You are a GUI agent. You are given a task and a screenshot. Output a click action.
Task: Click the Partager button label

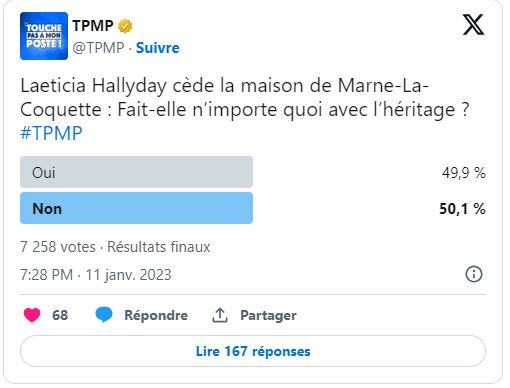point(268,315)
